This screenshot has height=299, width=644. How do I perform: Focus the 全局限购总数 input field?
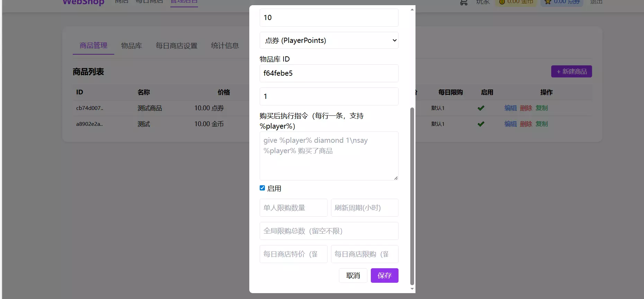pyautogui.click(x=329, y=231)
